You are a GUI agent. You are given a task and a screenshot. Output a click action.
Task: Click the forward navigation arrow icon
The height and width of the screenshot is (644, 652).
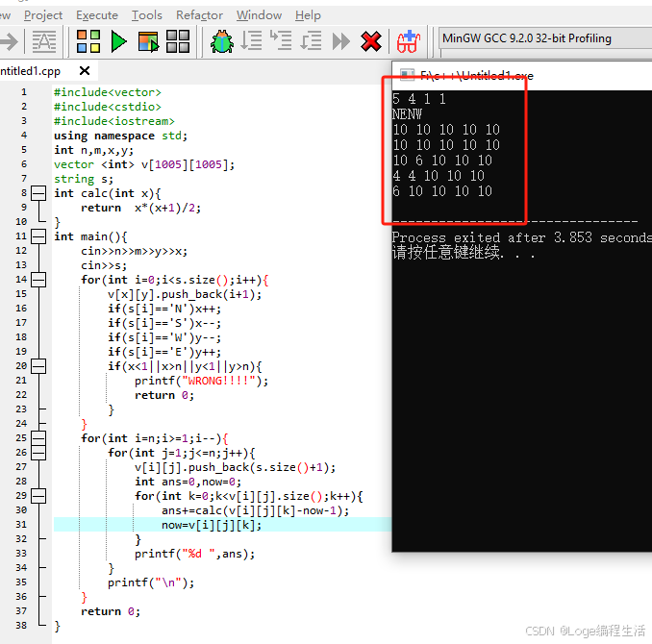pos(10,41)
